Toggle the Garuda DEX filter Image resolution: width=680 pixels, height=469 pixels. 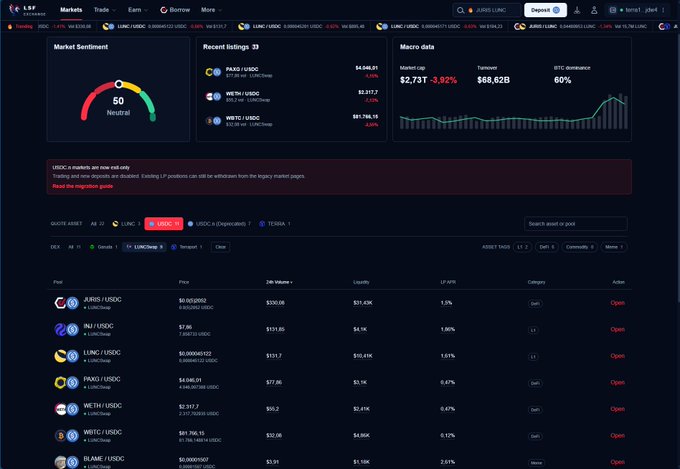pos(104,247)
